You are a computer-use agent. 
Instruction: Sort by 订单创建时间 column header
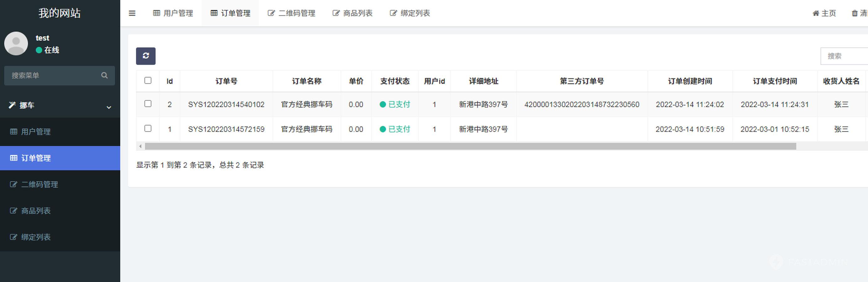pyautogui.click(x=690, y=81)
